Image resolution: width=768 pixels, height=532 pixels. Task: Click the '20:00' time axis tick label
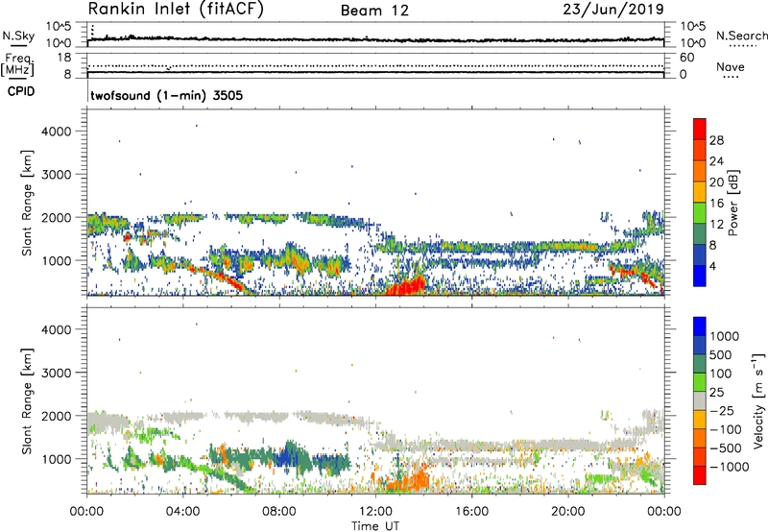pyautogui.click(x=568, y=512)
